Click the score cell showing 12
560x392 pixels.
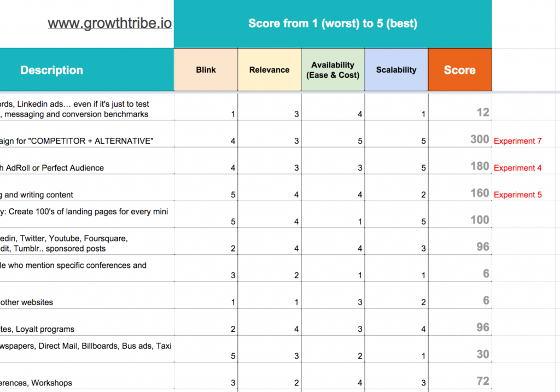point(460,107)
